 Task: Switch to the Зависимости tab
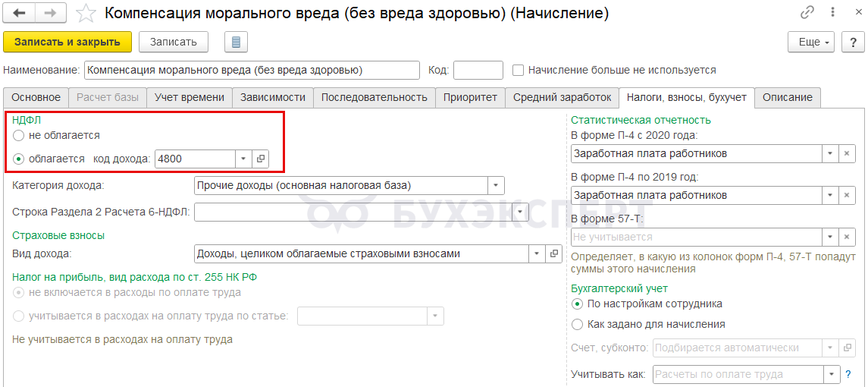pos(273,98)
